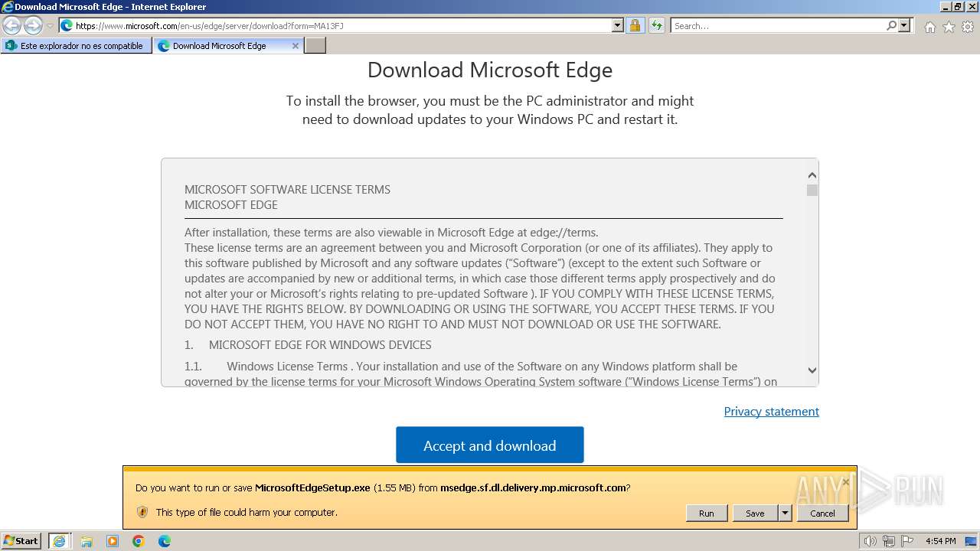Open the Tools gear icon
This screenshot has width=980, height=551.
[968, 27]
